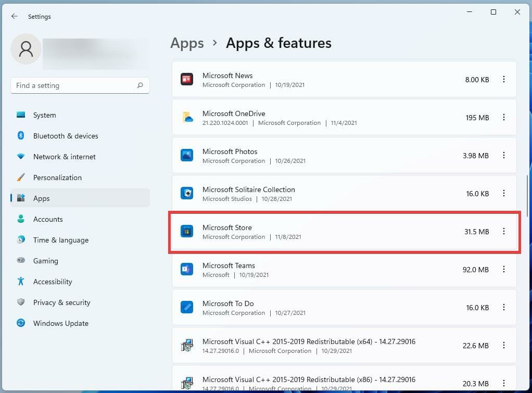Go to Windows Update settings

(x=60, y=323)
